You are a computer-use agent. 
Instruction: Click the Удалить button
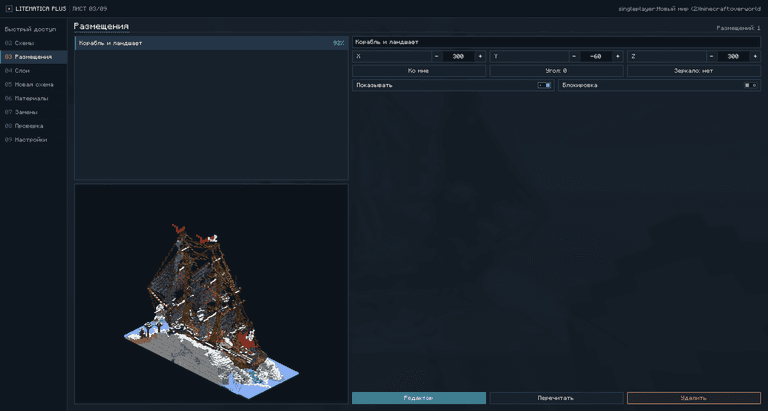[694, 398]
